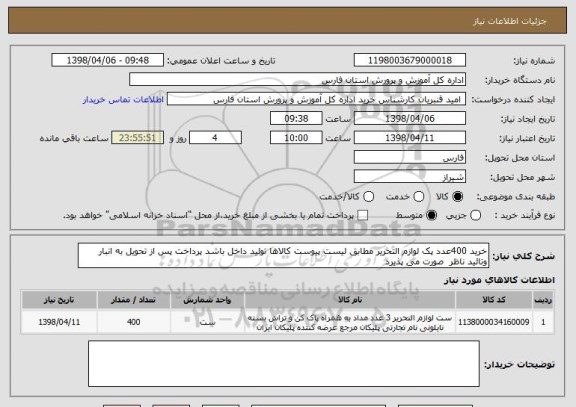This screenshot has height=407, width=576.
Task: Click the request creator name field
Action: pos(316,99)
